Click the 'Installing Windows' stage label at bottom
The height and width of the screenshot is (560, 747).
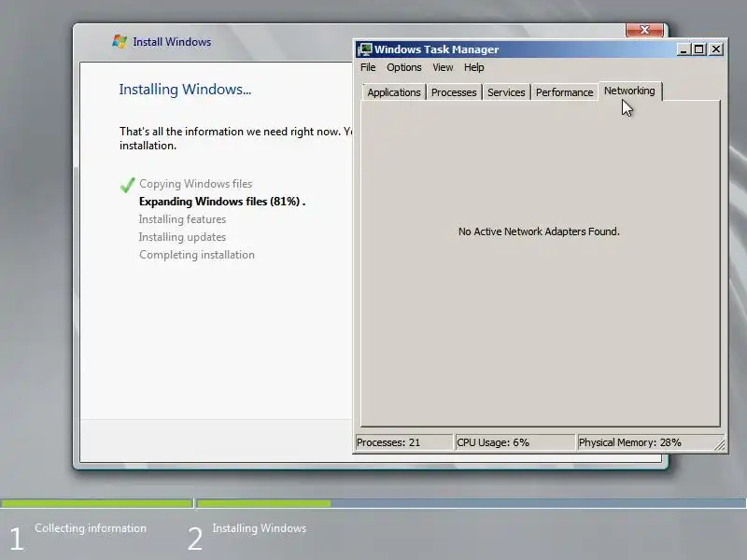(x=260, y=528)
